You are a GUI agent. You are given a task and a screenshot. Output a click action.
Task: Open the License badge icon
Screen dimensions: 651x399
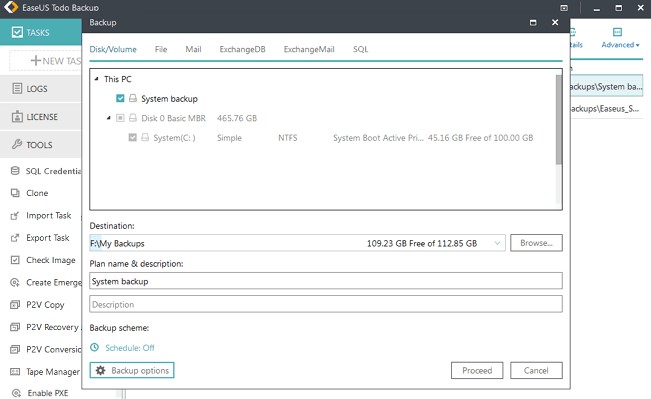(17, 117)
